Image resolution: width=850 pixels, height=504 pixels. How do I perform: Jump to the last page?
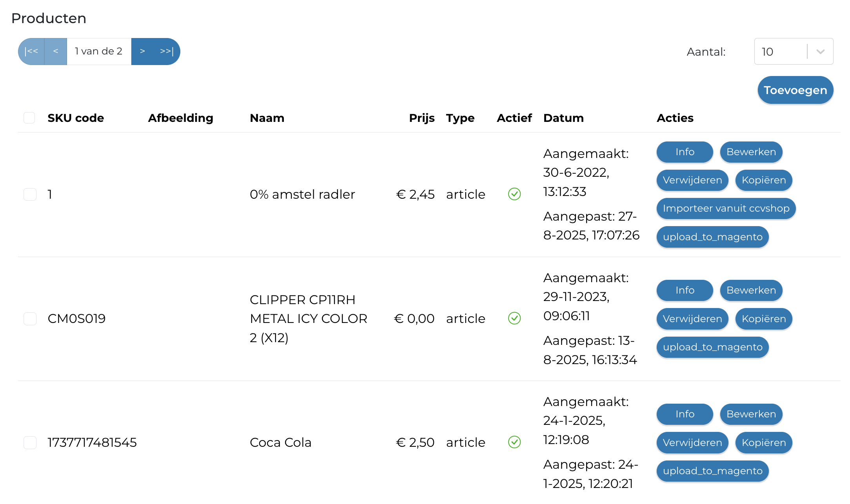click(166, 51)
